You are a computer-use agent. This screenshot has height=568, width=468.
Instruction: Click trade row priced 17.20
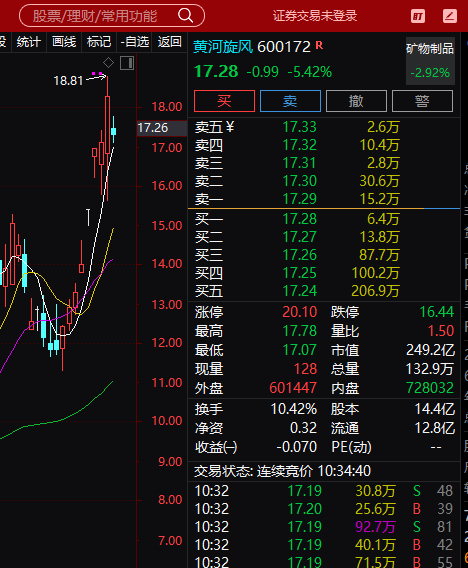click(x=323, y=509)
